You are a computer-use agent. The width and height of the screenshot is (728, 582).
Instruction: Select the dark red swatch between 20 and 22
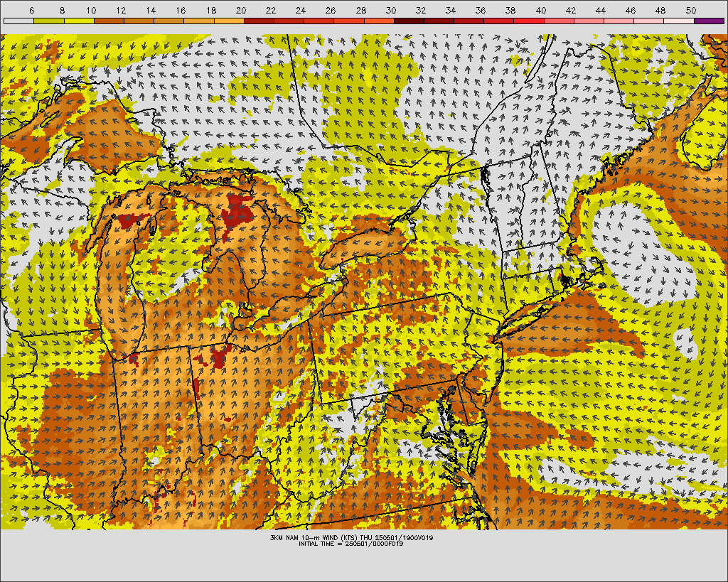tap(259, 21)
